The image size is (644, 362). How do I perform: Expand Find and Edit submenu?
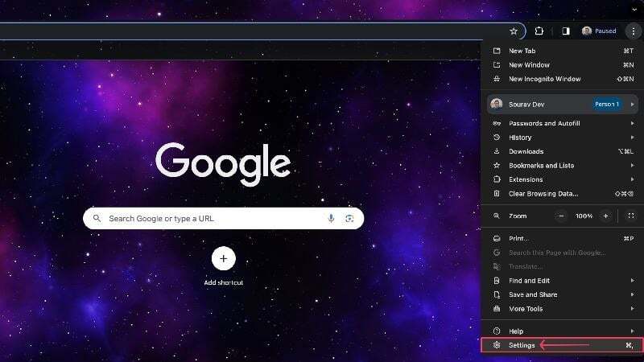click(562, 281)
